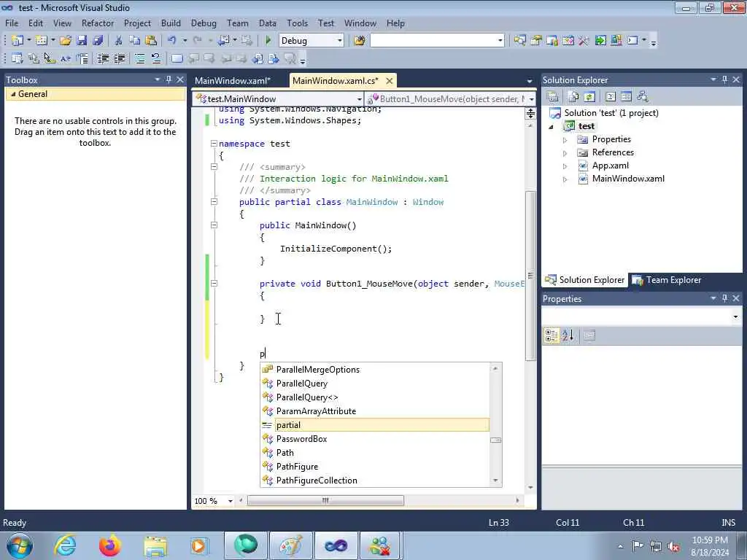This screenshot has height=560, width=747.
Task: Open the Tools menu
Action: pyautogui.click(x=298, y=23)
